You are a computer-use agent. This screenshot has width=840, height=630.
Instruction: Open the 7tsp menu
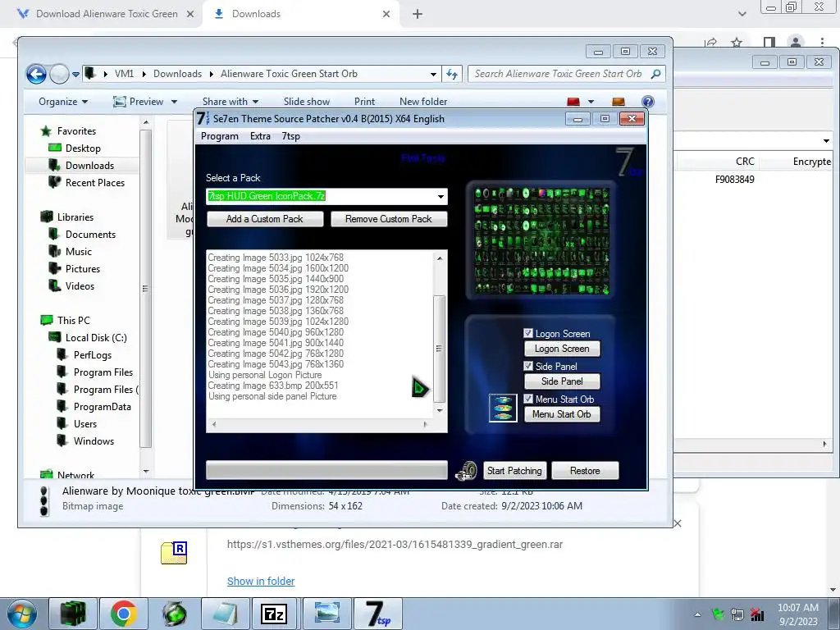point(291,136)
